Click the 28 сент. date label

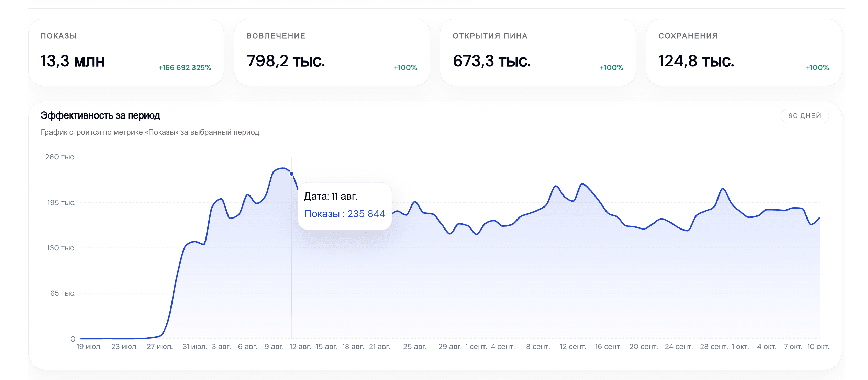point(714,347)
